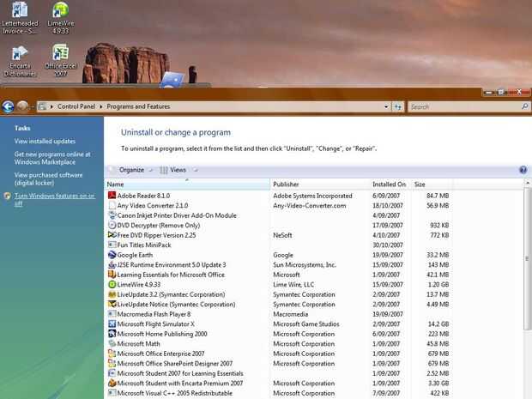Click the Views toolbar button
The height and width of the screenshot is (399, 532).
click(x=174, y=170)
